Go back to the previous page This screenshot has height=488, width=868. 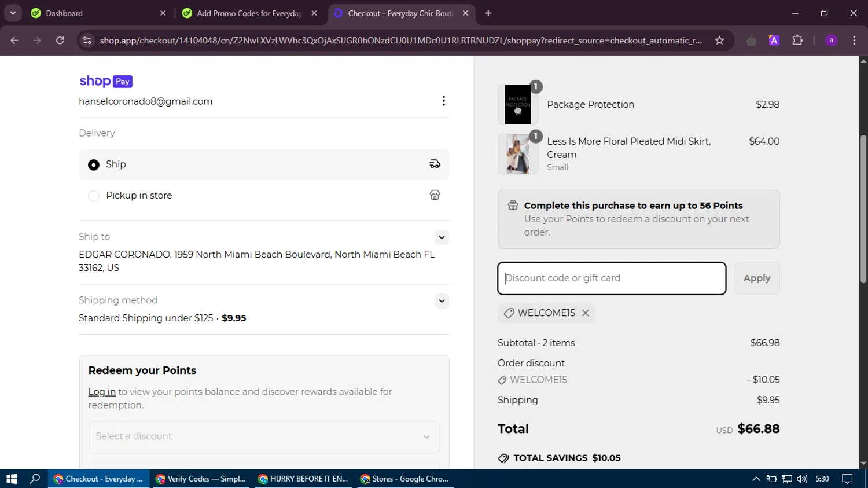click(x=14, y=41)
